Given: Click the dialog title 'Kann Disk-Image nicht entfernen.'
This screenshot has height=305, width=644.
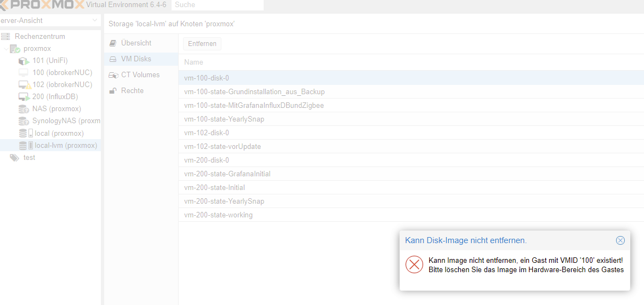Looking at the screenshot, I should pyautogui.click(x=466, y=240).
